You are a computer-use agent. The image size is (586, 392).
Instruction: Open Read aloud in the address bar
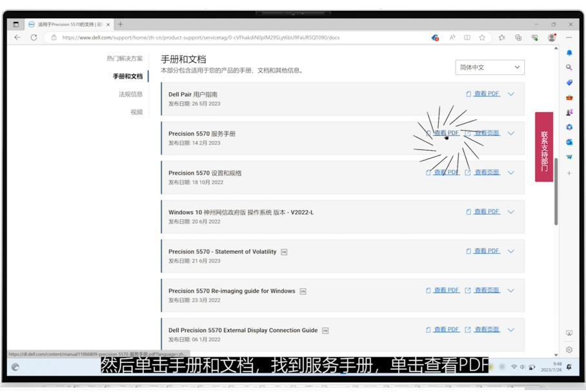tap(452, 36)
